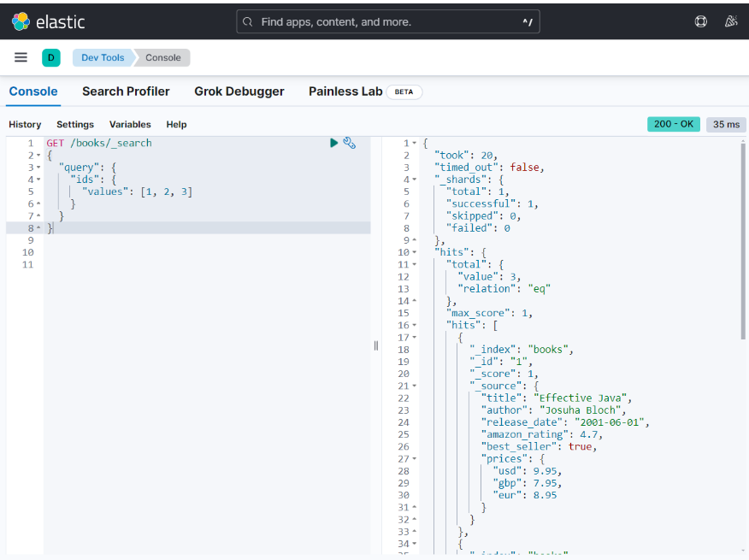Click the panel resize divider handle
Image resolution: width=749 pixels, height=560 pixels.
point(375,345)
